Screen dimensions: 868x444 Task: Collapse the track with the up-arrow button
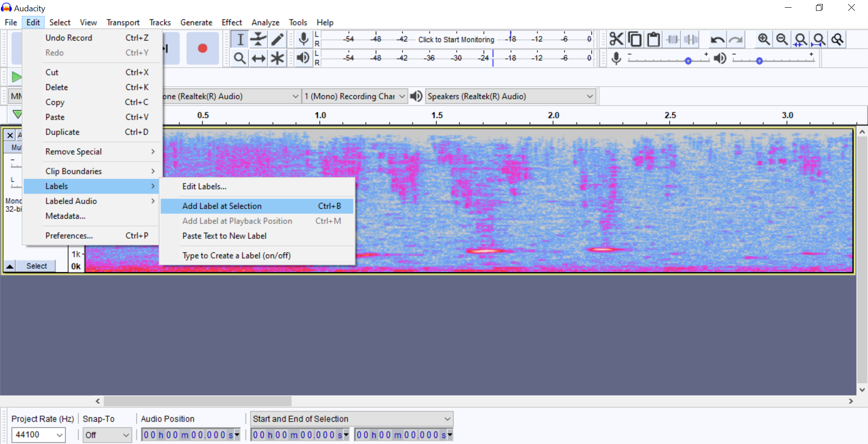point(9,266)
